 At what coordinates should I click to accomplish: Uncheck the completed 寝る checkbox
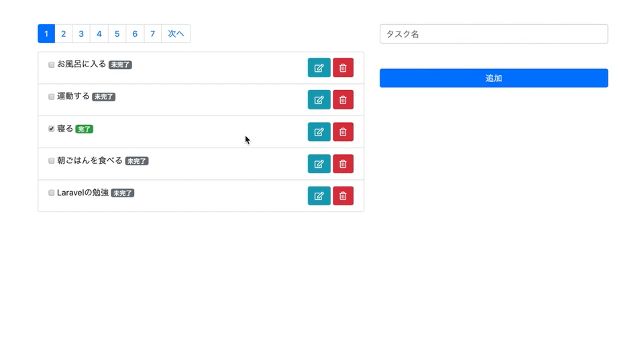pos(52,129)
